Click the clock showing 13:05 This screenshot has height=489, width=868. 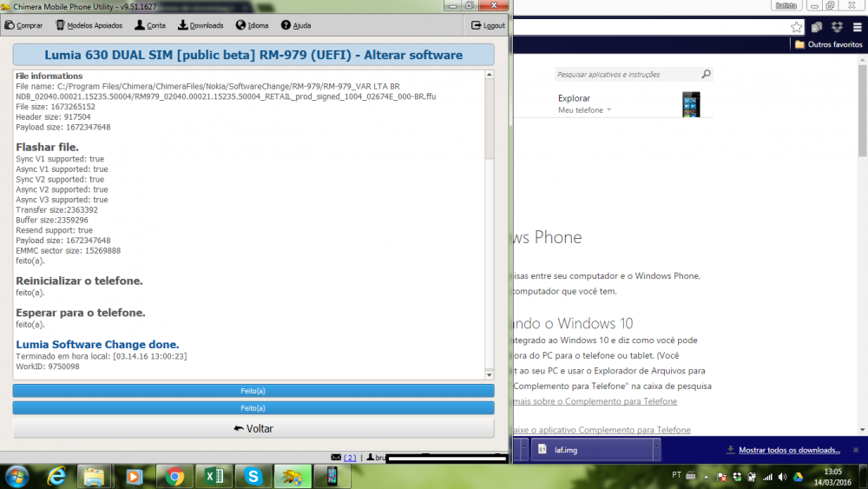(832, 472)
